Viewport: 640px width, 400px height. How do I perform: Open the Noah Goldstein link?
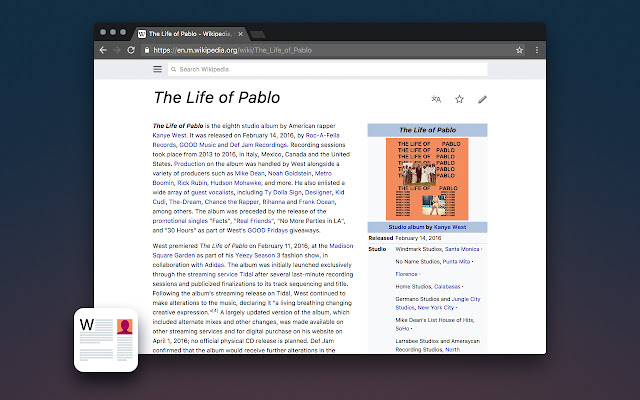coord(289,173)
